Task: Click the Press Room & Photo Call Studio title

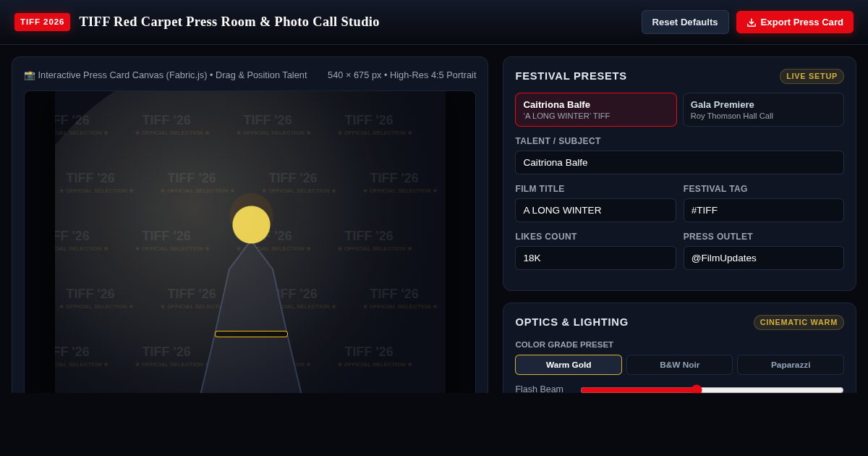Action: point(229,22)
